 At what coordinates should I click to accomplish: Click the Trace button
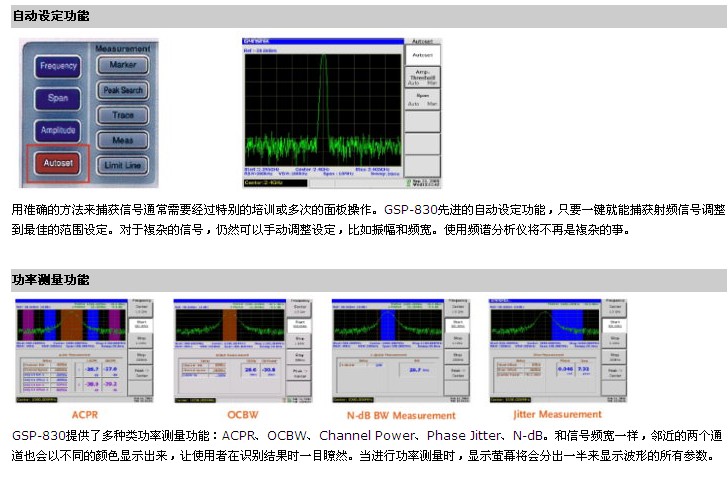123,115
